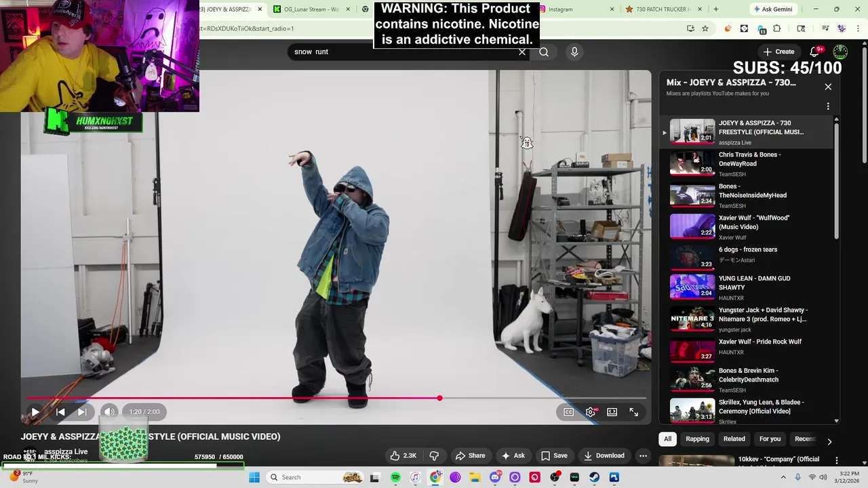The image size is (868, 488).
Task: Bookmark this page with the star icon
Action: pyautogui.click(x=705, y=28)
